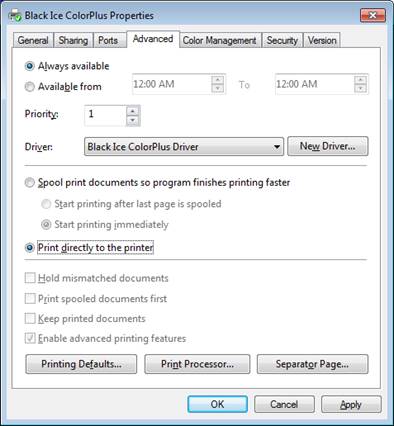The image size is (394, 426).
Task: Close the Properties dialog with X
Action: 373,15
